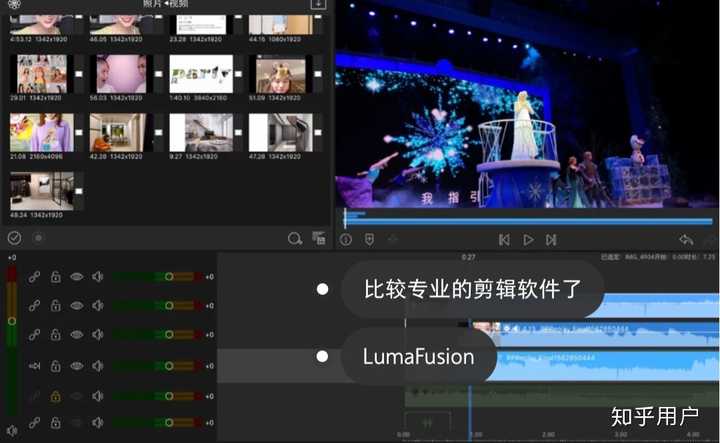720x443 pixels.
Task: Click the fifth track volume slider knob
Action: click(169, 396)
